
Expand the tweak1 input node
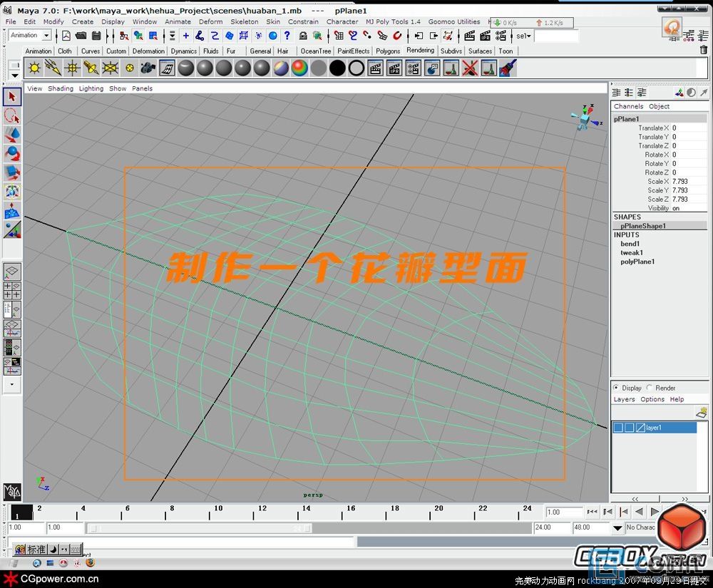(632, 252)
